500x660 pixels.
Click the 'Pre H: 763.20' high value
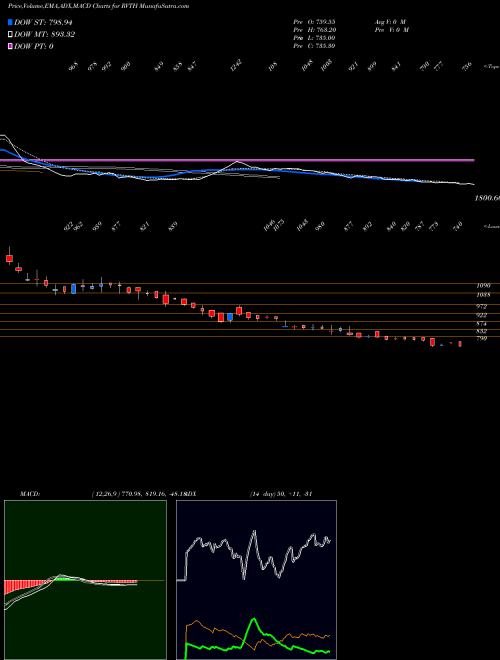[x=314, y=30]
